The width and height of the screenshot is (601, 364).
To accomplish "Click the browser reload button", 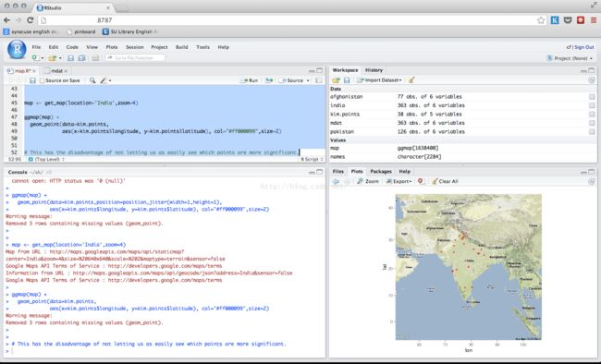I will pyautogui.click(x=31, y=20).
